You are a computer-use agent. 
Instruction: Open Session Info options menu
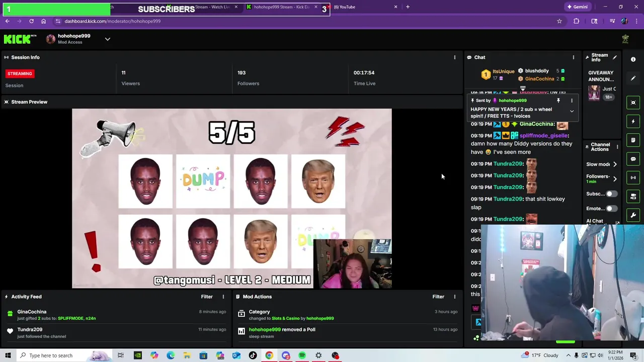[x=455, y=57]
